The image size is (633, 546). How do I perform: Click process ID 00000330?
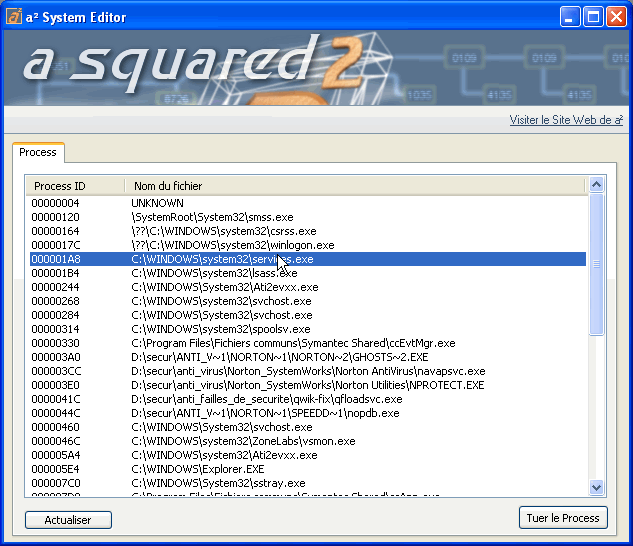(x=56, y=343)
